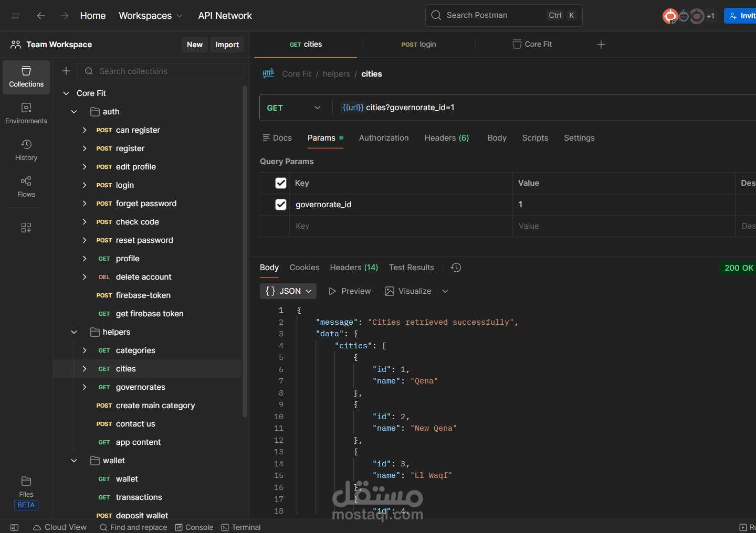This screenshot has width=756, height=533.
Task: View response Headers (14) tab
Action: click(x=354, y=268)
